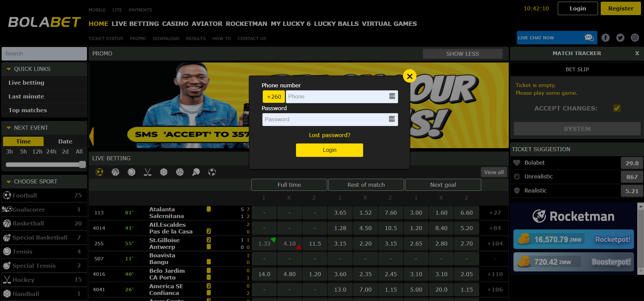Open the Facebook page icon
The image size is (644, 301).
605,38
